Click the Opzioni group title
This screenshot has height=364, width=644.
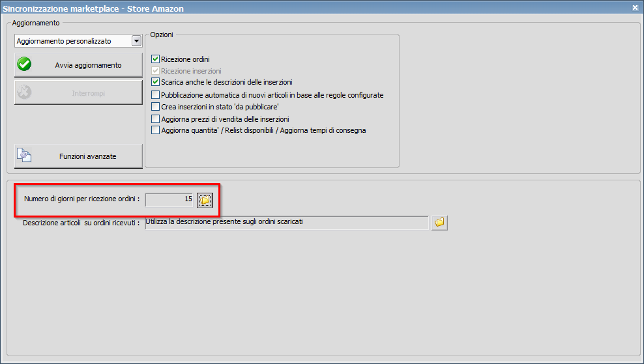(x=162, y=35)
